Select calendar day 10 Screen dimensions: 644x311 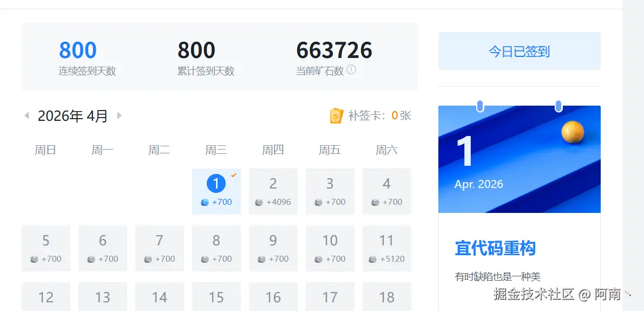coord(330,248)
